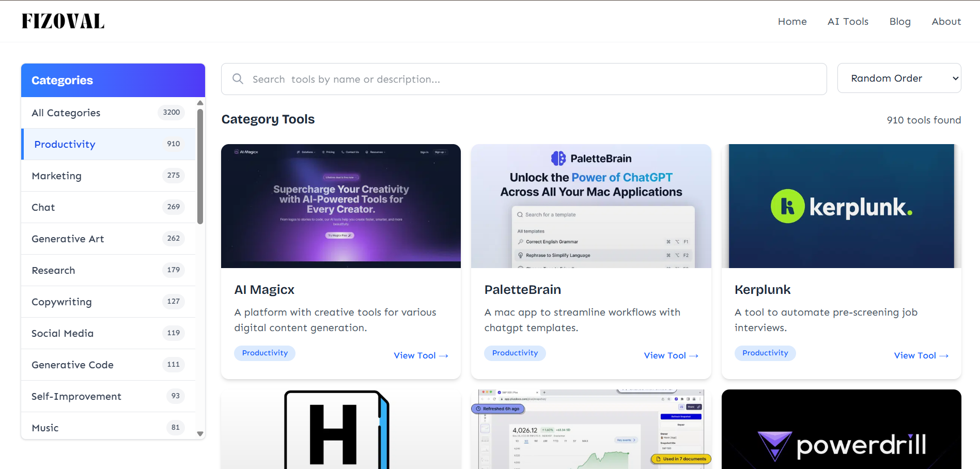The width and height of the screenshot is (980, 469).
Task: Select All Categories in sidebar
Action: tap(108, 113)
